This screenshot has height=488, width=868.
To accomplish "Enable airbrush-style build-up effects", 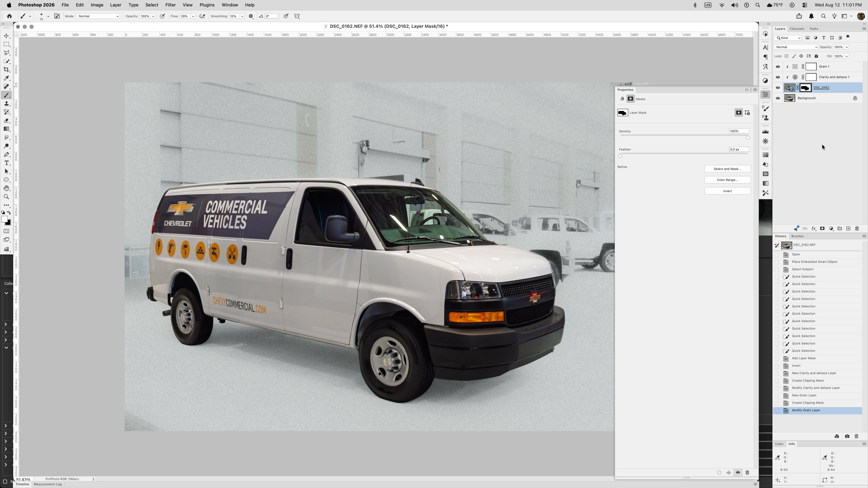I will pos(202,16).
